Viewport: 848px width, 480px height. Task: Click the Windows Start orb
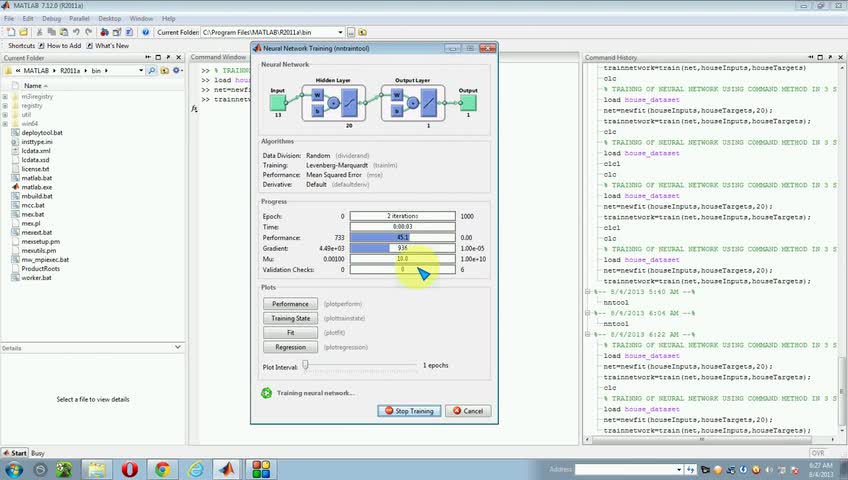[13, 470]
